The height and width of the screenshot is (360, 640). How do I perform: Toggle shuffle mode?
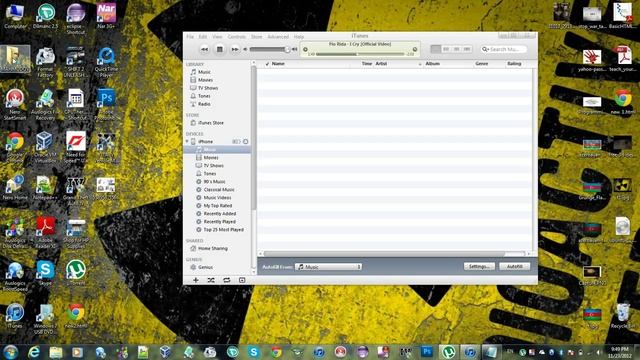(211, 280)
